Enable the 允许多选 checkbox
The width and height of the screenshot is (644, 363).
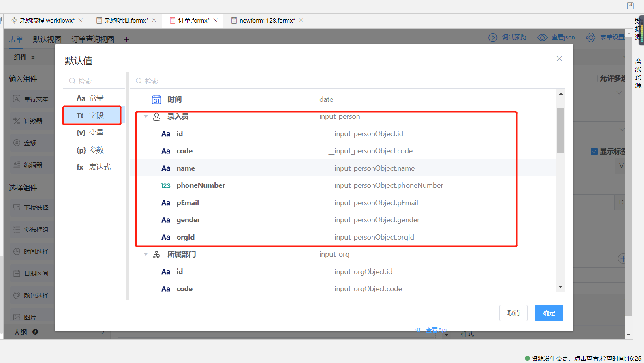click(x=594, y=78)
